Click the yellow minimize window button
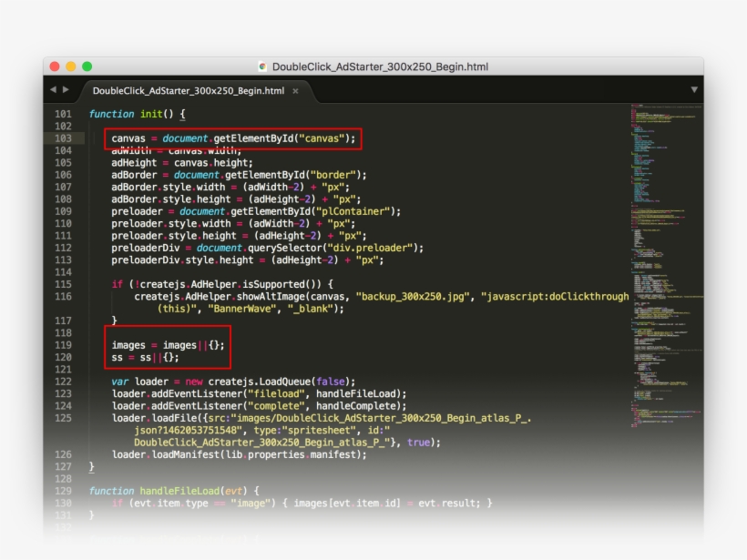 pyautogui.click(x=71, y=66)
